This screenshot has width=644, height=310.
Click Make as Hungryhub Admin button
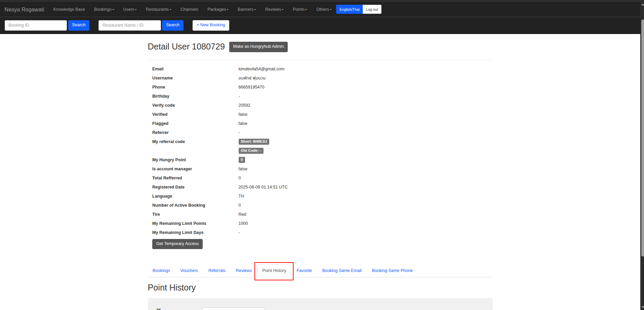click(x=258, y=47)
